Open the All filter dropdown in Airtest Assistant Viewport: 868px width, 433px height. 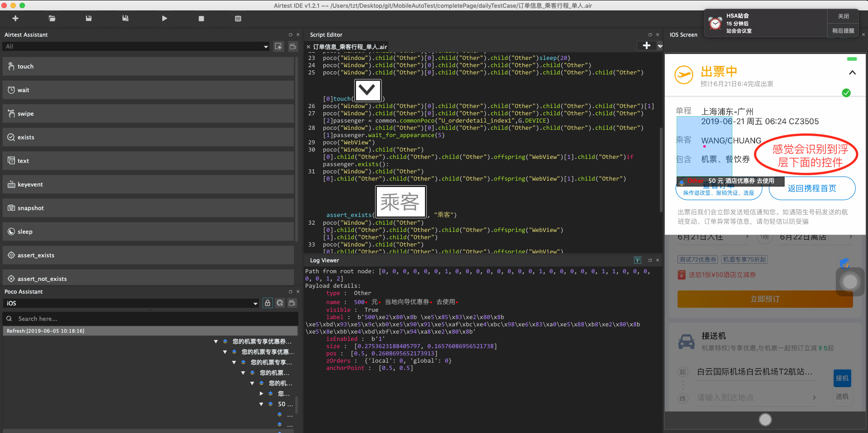pos(136,46)
